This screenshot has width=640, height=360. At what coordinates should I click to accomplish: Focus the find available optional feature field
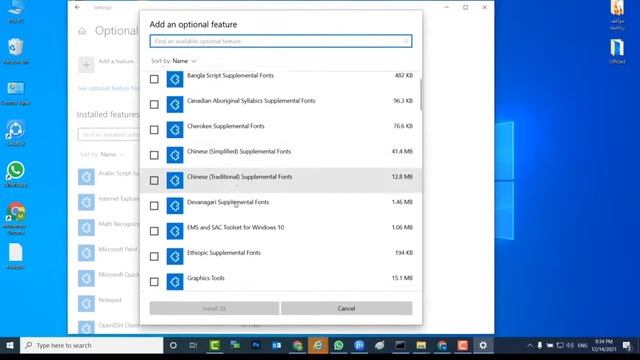pos(281,41)
